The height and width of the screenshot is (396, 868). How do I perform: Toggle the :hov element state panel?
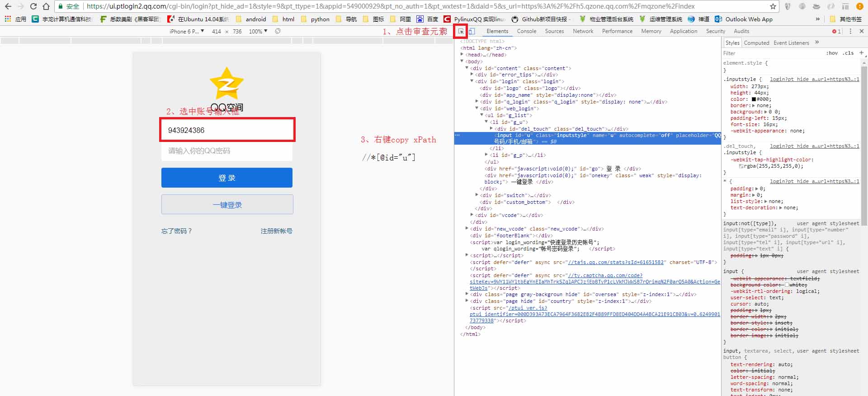click(832, 53)
